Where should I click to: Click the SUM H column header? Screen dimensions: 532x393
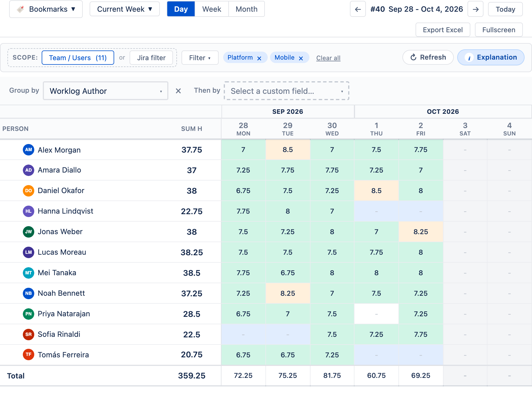pos(192,129)
